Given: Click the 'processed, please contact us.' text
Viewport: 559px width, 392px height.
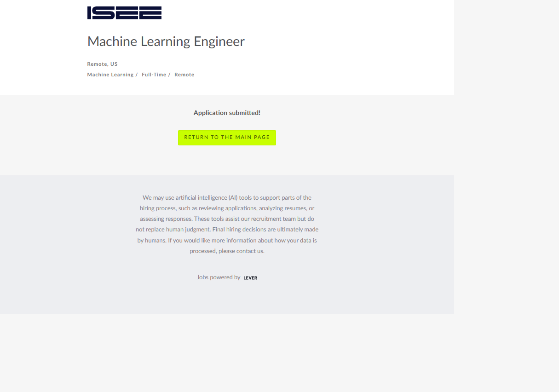Looking at the screenshot, I should pos(227,251).
